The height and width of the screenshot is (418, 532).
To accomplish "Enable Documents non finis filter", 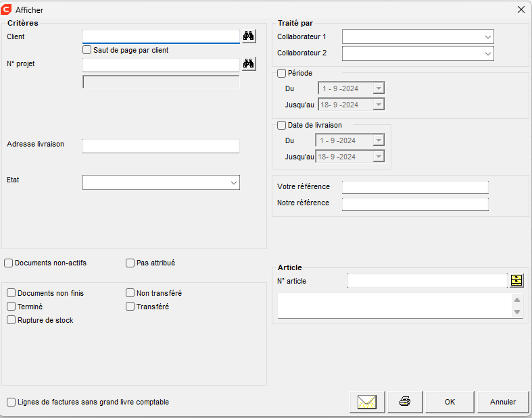I will (x=11, y=293).
